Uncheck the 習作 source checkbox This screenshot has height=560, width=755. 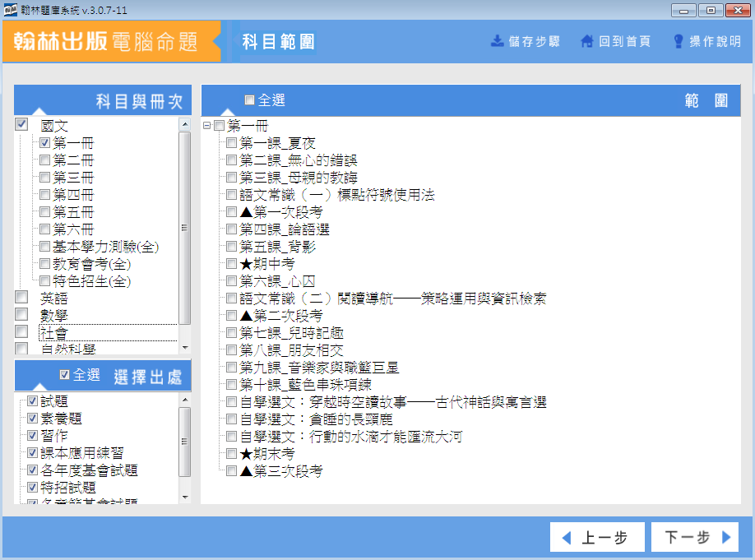click(32, 436)
